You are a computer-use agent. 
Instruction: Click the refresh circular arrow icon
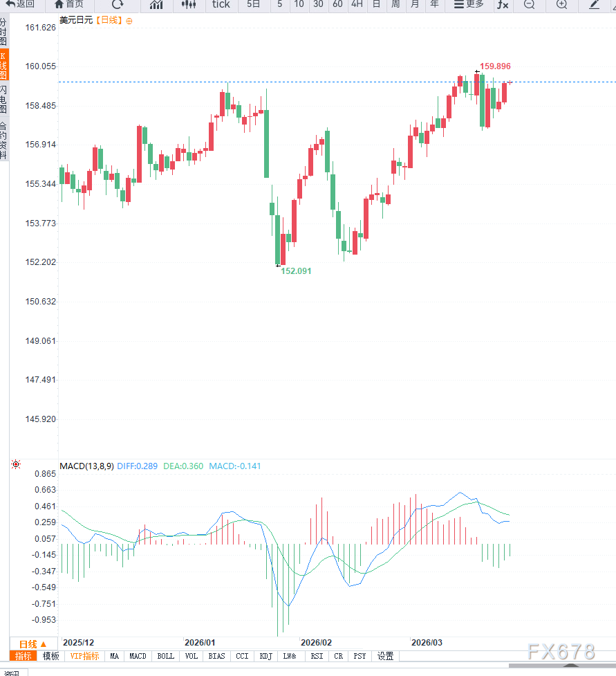[118, 4]
